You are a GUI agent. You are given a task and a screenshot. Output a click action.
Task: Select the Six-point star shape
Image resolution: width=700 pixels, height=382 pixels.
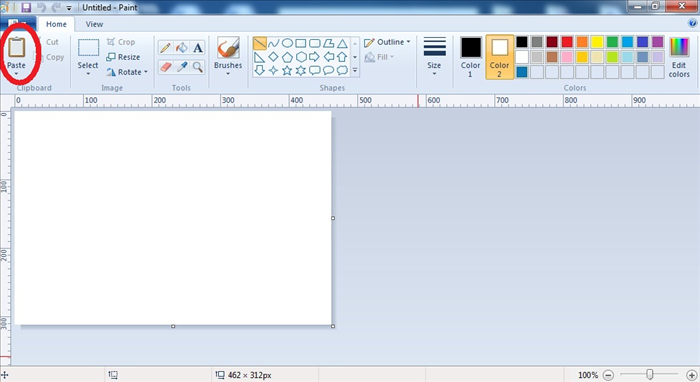click(301, 71)
